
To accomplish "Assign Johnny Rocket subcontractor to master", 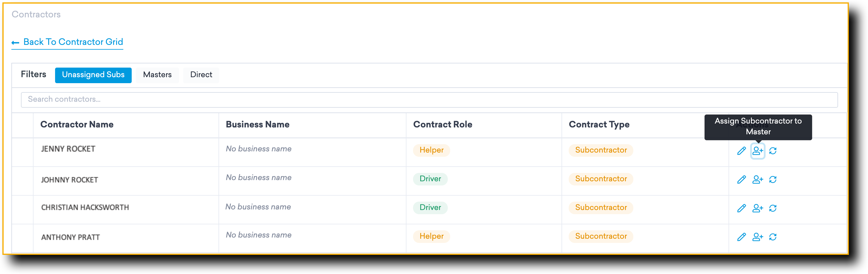I will click(758, 179).
